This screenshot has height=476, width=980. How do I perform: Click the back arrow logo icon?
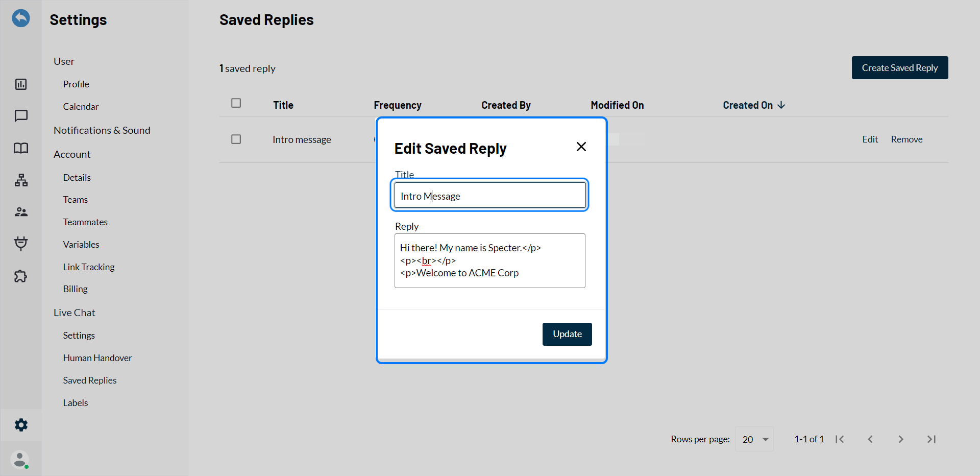(x=21, y=18)
